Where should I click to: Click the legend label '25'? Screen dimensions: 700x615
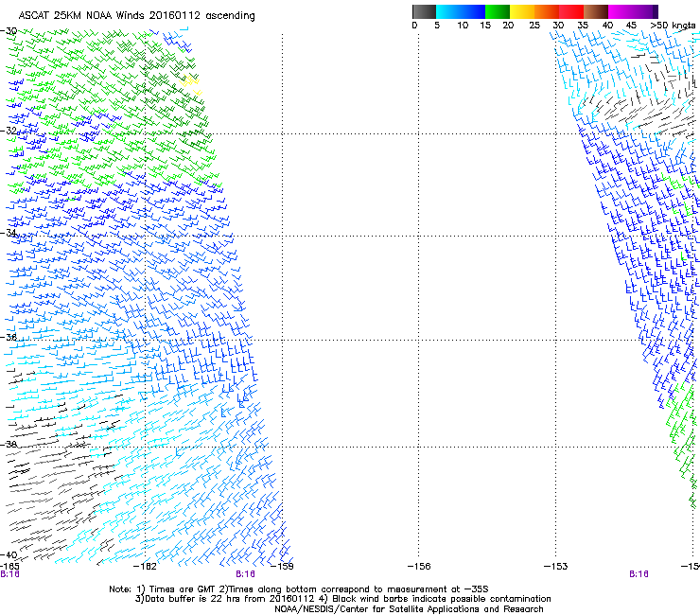tap(534, 26)
